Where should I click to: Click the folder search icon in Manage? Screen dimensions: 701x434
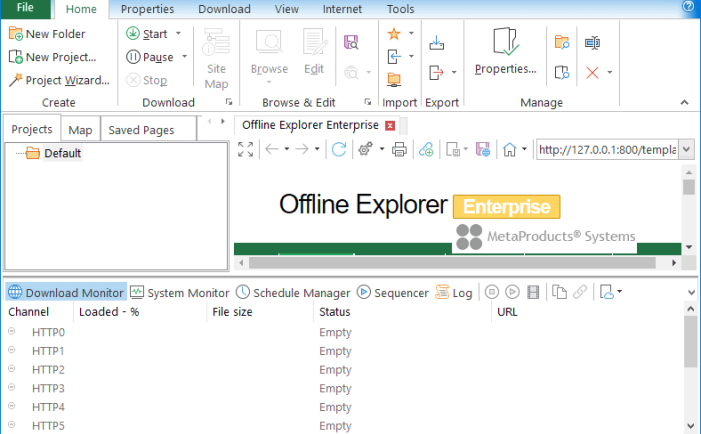pyautogui.click(x=562, y=42)
